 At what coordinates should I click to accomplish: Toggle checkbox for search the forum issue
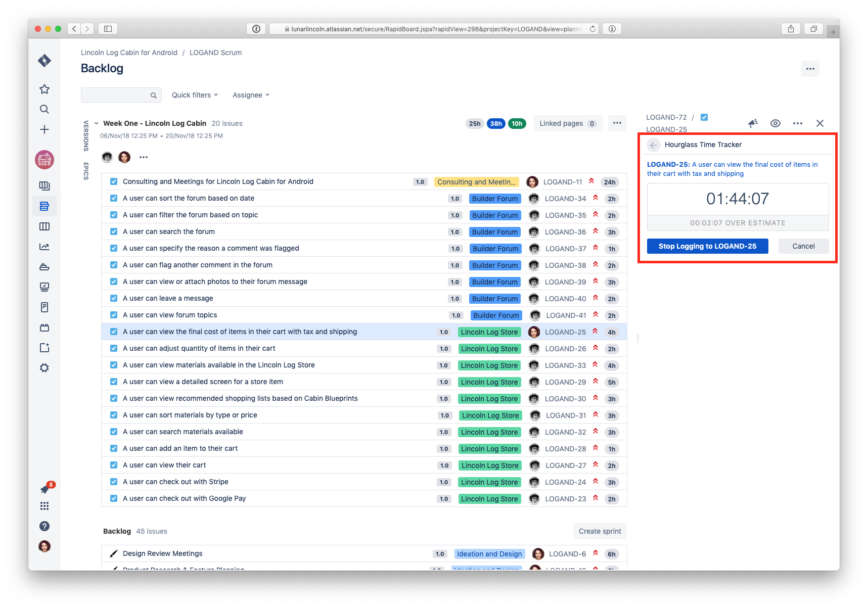(x=114, y=231)
